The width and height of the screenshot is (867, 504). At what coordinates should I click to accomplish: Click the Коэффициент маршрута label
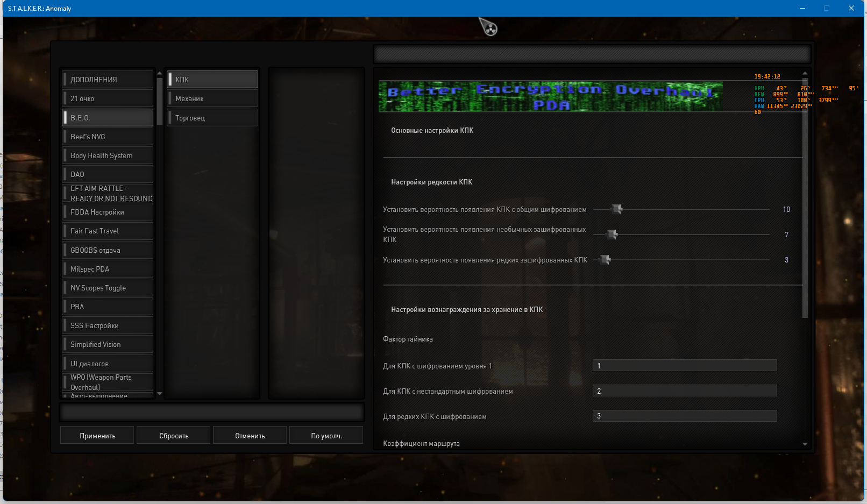click(421, 444)
